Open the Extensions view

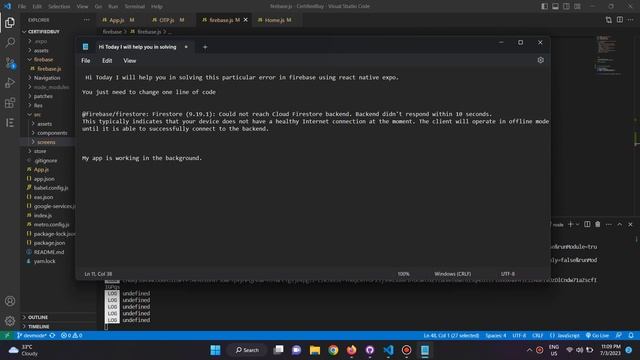point(10,103)
